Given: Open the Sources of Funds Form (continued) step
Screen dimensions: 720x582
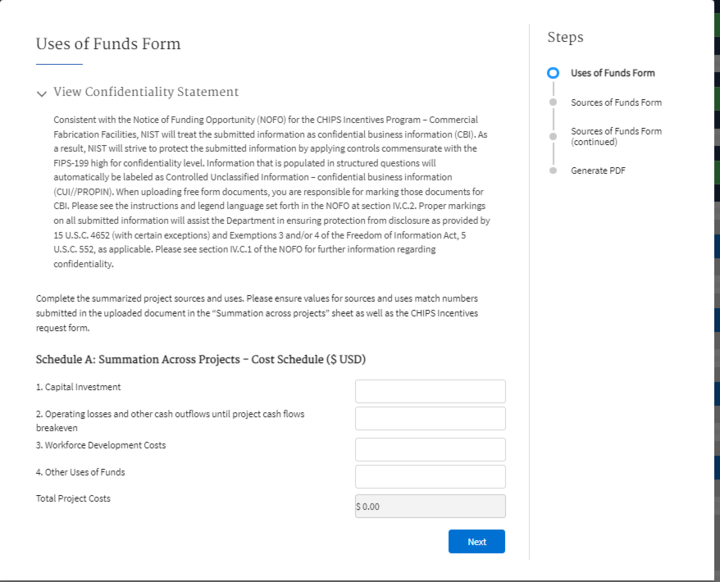Looking at the screenshot, I should pos(616,136).
